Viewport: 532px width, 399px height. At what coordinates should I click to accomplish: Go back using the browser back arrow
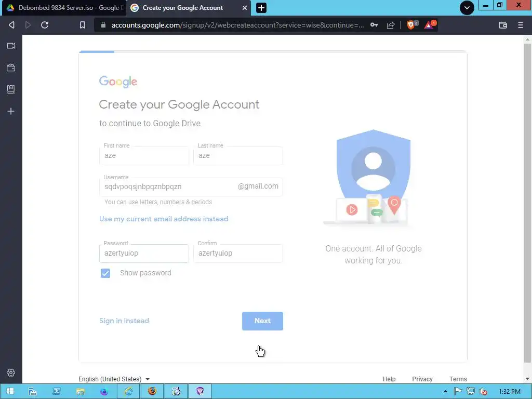coord(11,25)
